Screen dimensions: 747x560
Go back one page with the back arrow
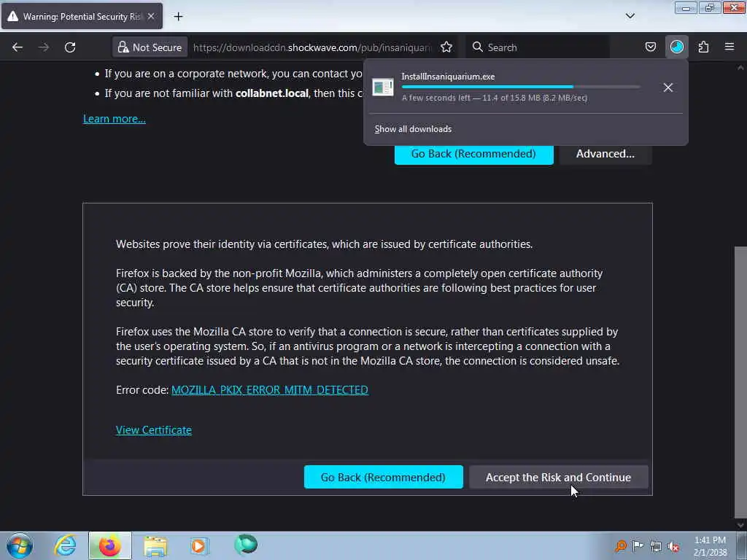pos(18,47)
